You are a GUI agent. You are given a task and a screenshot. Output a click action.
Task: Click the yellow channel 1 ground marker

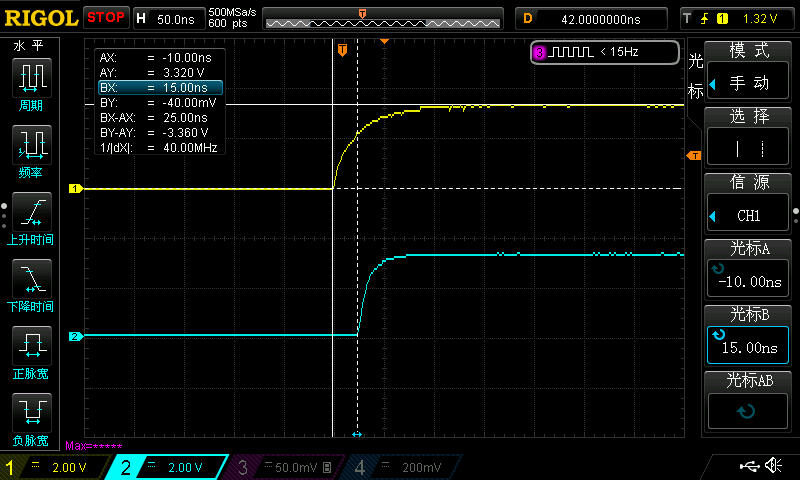76,189
